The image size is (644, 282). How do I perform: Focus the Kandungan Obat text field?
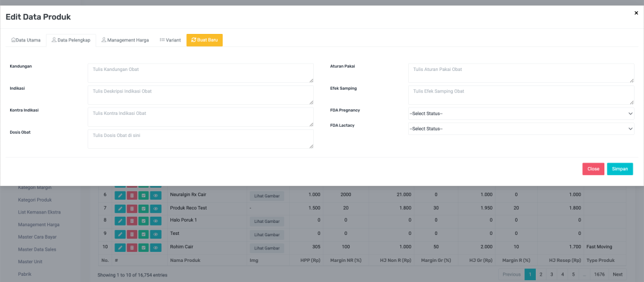[x=201, y=73]
